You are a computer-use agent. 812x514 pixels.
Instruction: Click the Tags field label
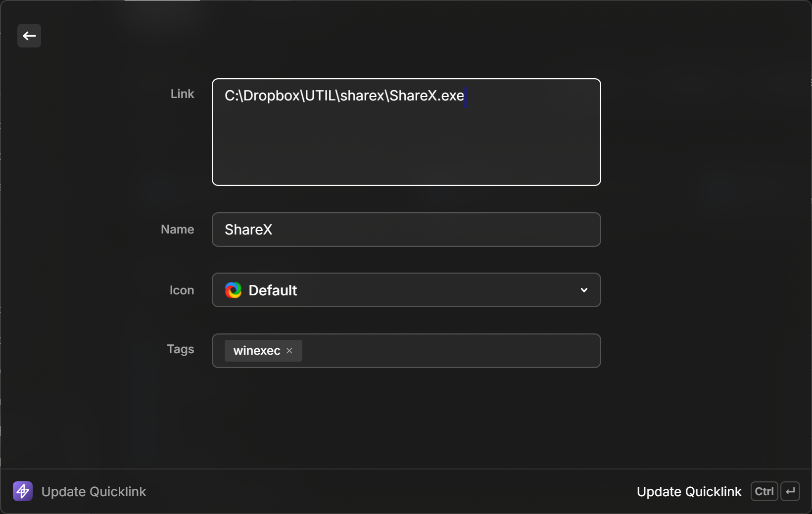[x=181, y=349]
